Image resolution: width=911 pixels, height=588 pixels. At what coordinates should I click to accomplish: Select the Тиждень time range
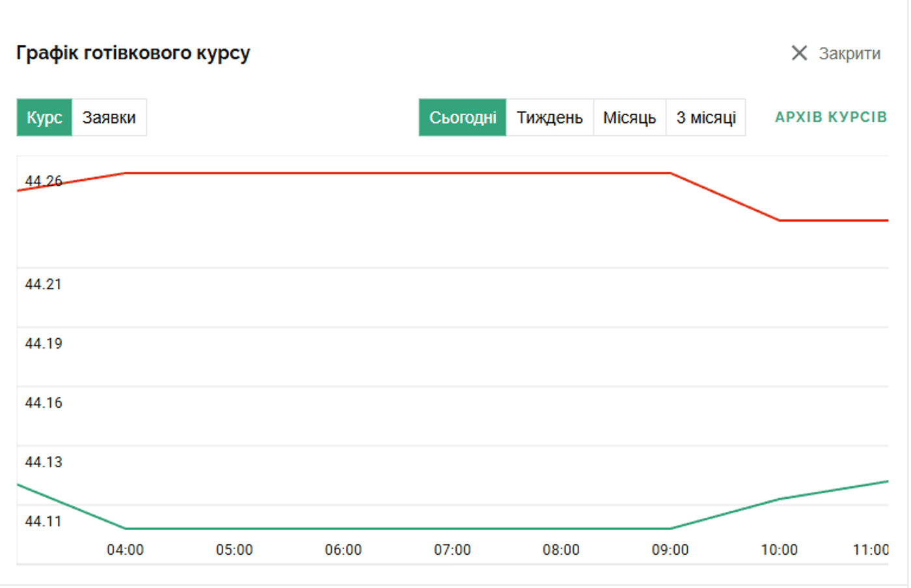[x=550, y=118]
